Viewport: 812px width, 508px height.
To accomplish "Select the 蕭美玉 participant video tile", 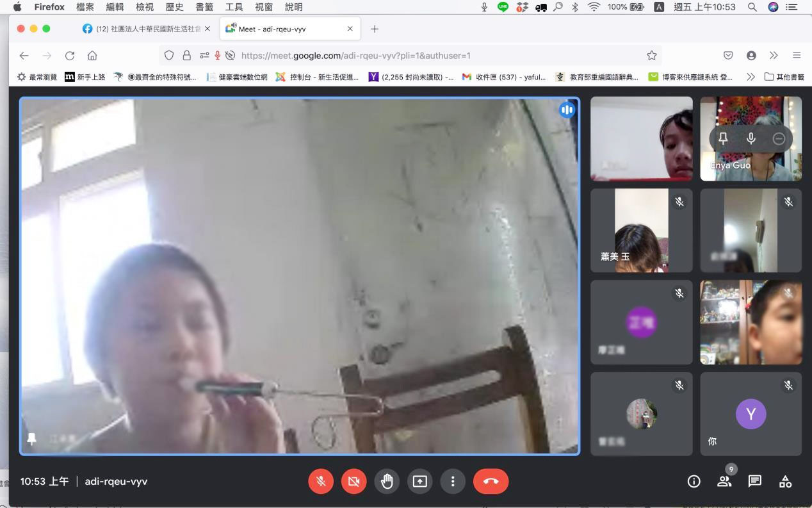I will tap(641, 230).
